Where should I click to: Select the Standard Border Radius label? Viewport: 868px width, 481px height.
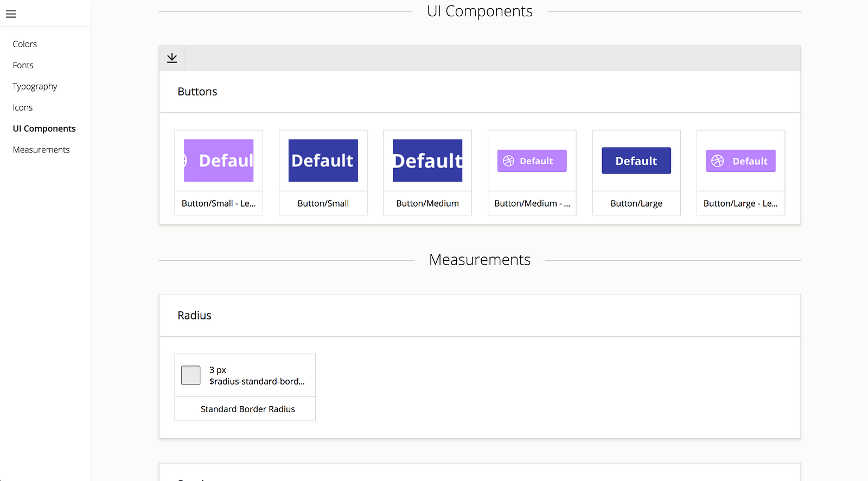coord(247,409)
